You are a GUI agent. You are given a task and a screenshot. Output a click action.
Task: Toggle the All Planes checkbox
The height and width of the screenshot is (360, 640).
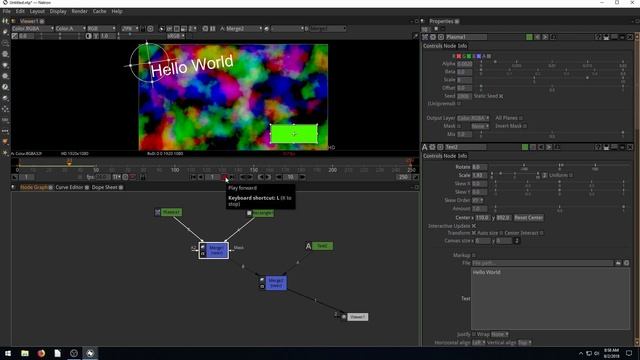pos(521,118)
